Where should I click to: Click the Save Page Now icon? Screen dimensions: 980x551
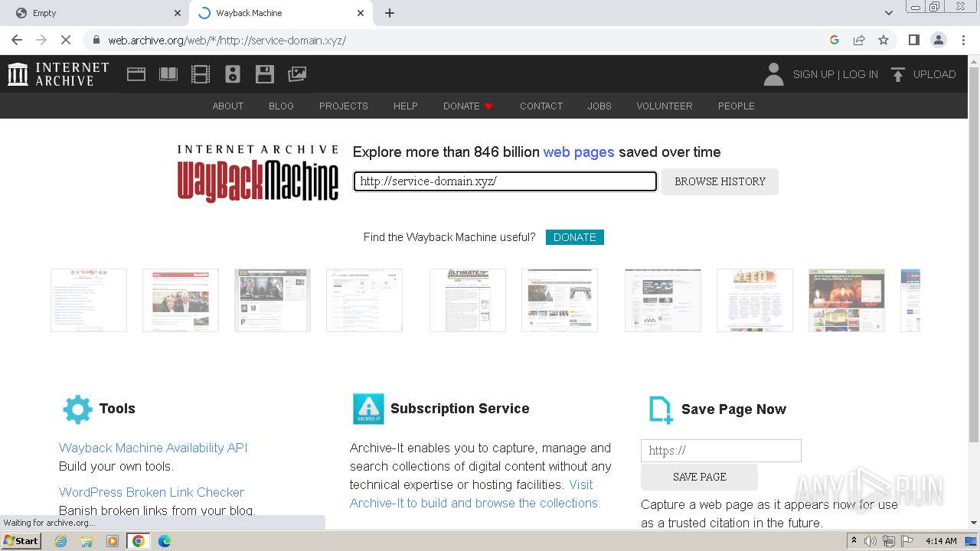pos(661,410)
